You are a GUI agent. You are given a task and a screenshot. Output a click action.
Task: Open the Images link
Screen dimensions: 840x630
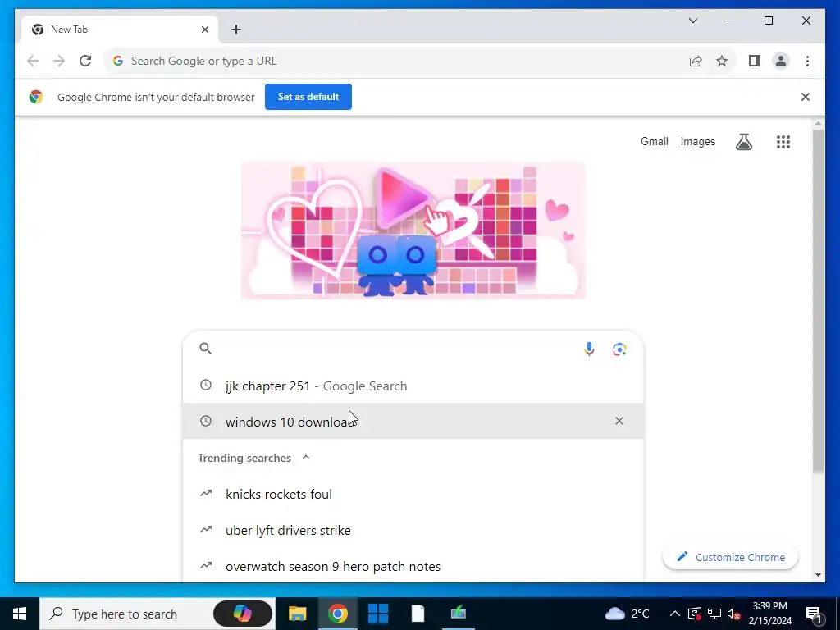(697, 141)
